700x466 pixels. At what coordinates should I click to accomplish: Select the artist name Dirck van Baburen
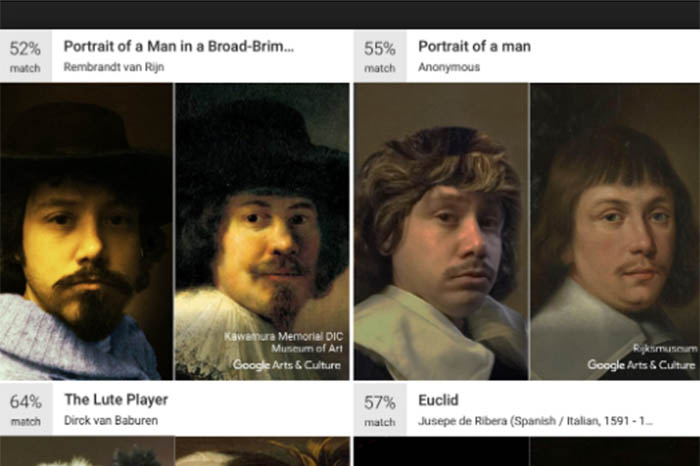coord(110,421)
